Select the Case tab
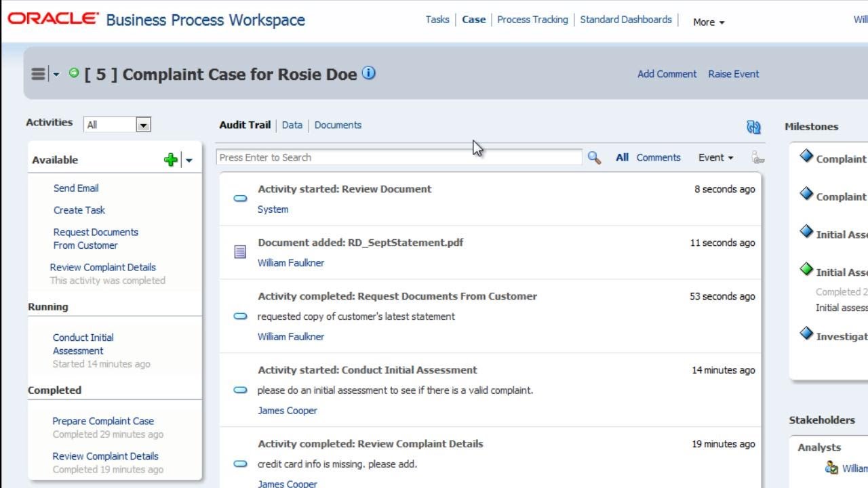Viewport: 868px width, 488px height. tap(473, 20)
